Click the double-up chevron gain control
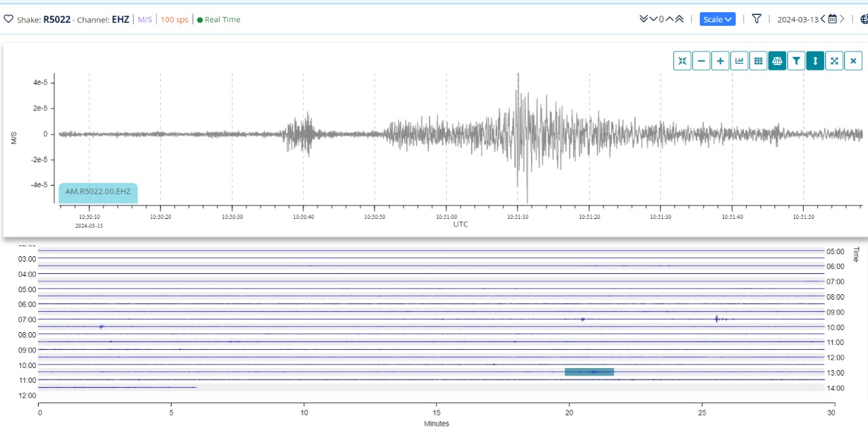This screenshot has height=427, width=868. click(679, 19)
